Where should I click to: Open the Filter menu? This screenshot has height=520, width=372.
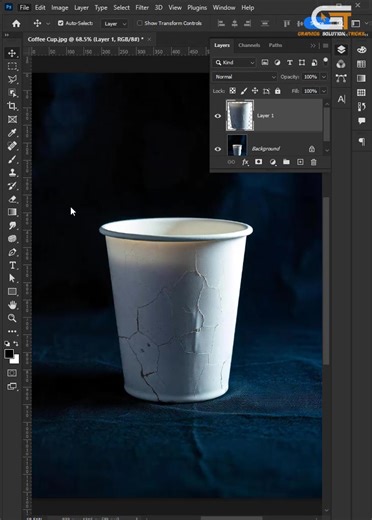(142, 7)
